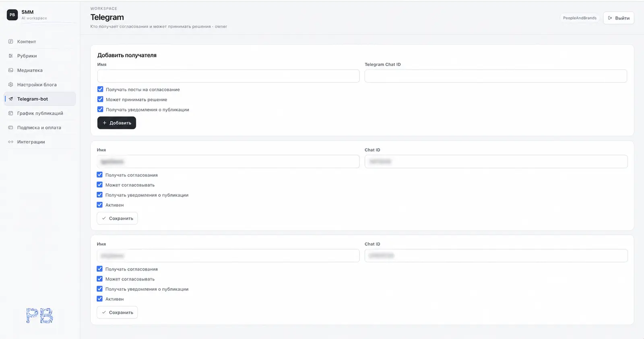
Task: Click second saved recipient's Chat ID field
Action: [496, 256]
